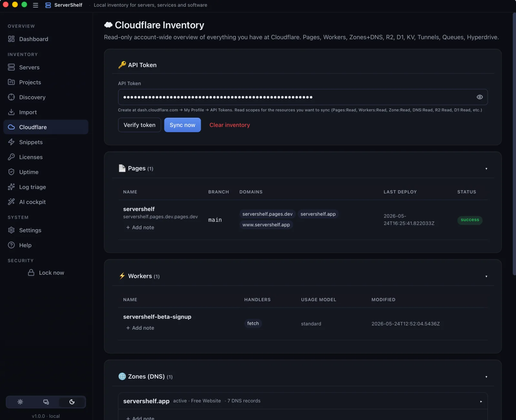Switch to dark theme moon toggle
516x420 pixels.
pos(72,402)
